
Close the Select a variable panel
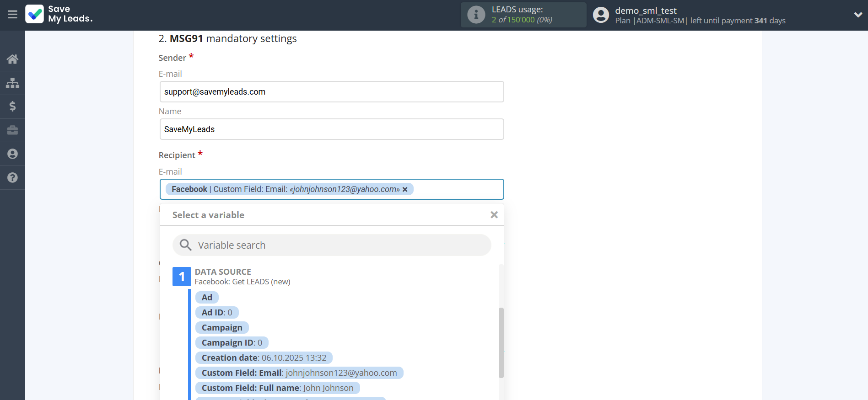coord(494,215)
